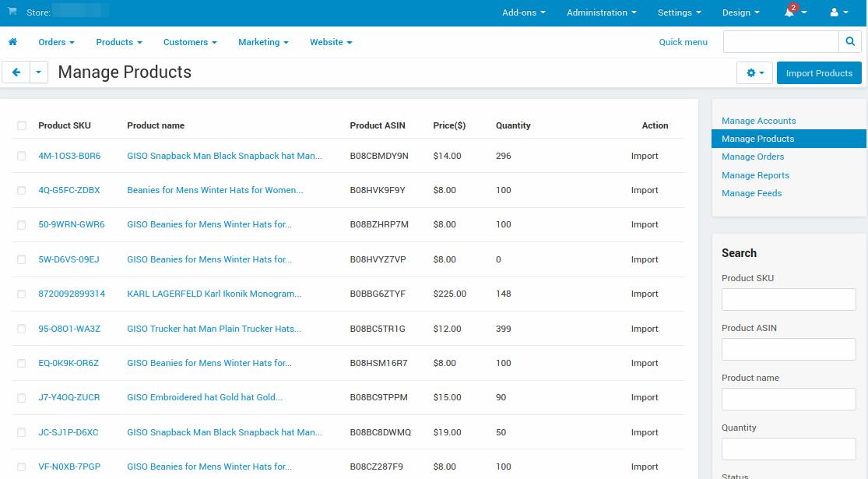The height and width of the screenshot is (479, 868).
Task: Open the GISO Trucker hat product link
Action: click(x=214, y=329)
